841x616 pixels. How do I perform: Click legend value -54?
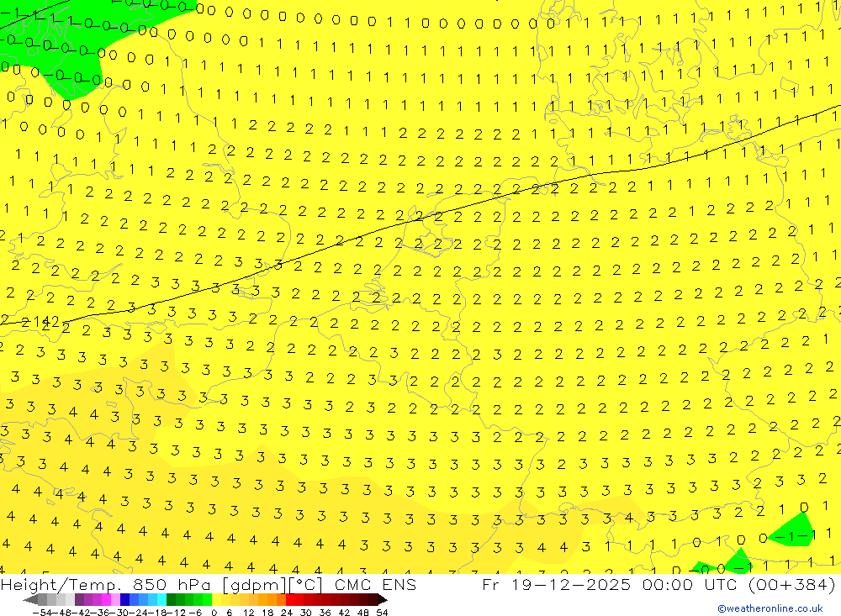(42, 613)
